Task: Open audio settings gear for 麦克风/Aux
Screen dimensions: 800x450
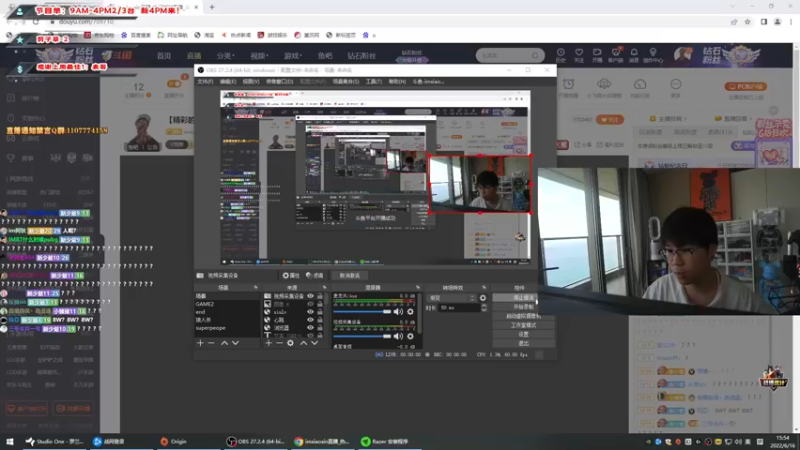Action: point(410,311)
